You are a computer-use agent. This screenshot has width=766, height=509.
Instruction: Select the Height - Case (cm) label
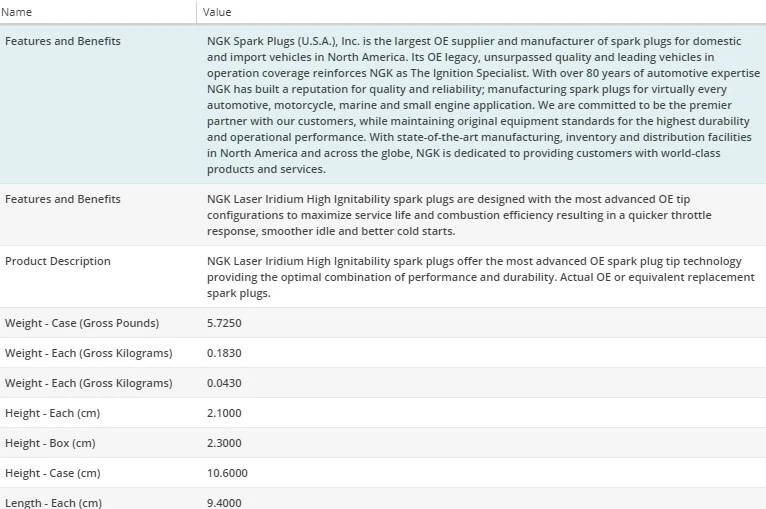click(53, 473)
